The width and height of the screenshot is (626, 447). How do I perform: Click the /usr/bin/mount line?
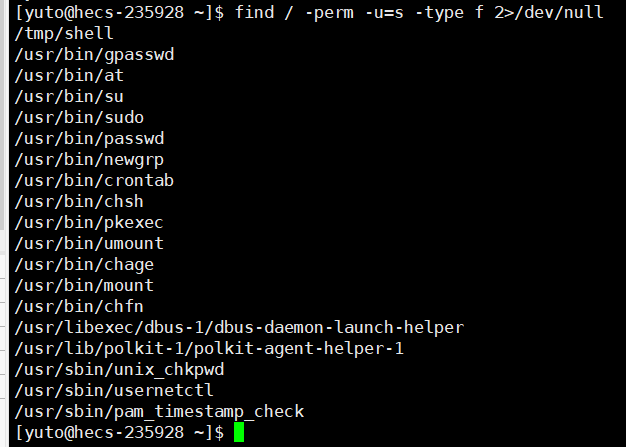tap(84, 286)
